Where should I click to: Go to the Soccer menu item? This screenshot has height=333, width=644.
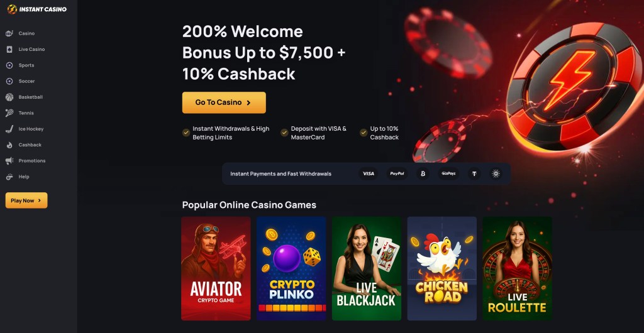click(x=26, y=81)
